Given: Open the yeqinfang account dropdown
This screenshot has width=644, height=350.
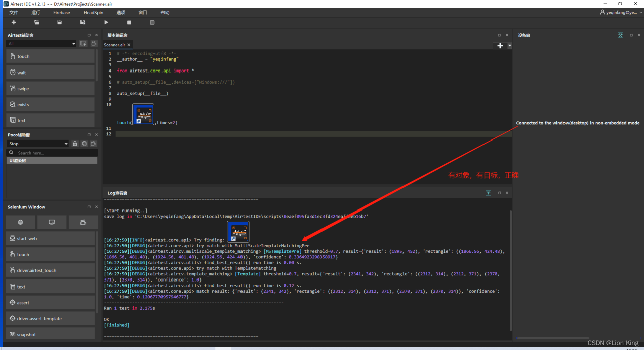Looking at the screenshot, I should pos(621,12).
